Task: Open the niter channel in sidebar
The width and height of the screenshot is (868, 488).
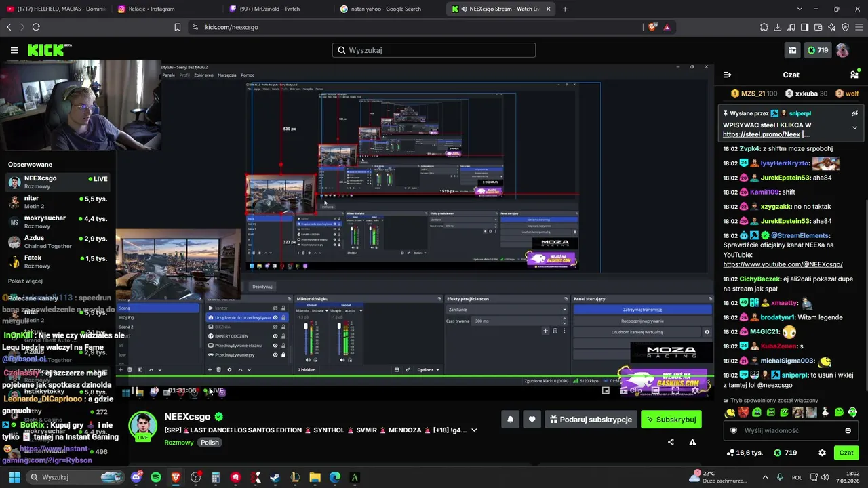Action: click(x=58, y=201)
